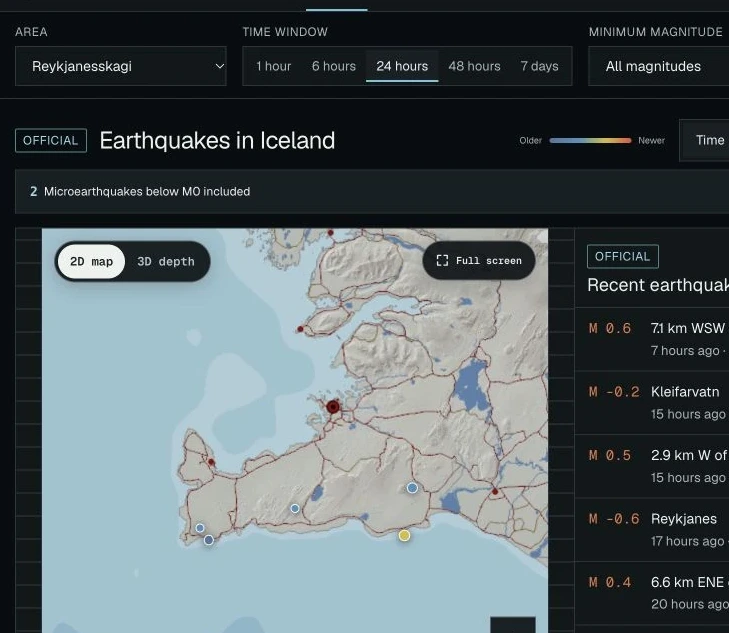Click the Full screen expand icon
Viewport: 729px width, 633px height.
(x=442, y=261)
